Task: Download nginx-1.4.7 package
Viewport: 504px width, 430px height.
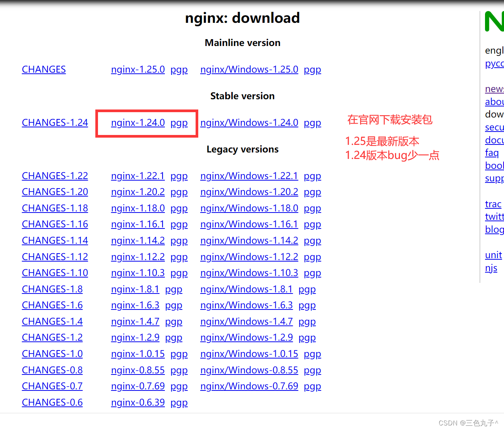Action: [x=135, y=322]
